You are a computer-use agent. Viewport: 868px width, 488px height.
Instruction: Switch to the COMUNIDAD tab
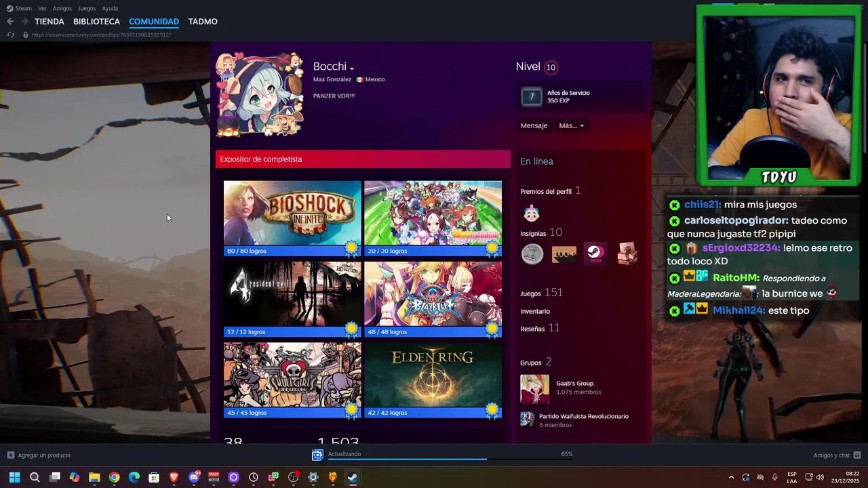[154, 22]
